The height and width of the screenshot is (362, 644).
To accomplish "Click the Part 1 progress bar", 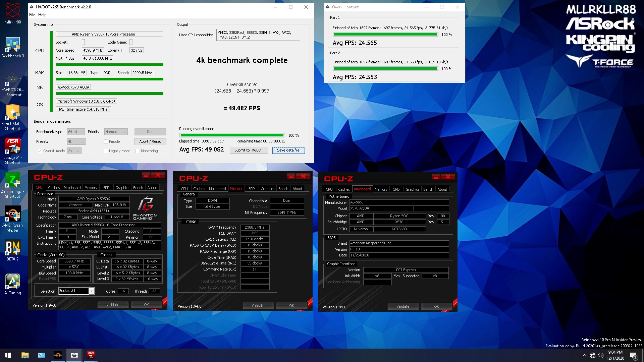I will tap(385, 35).
